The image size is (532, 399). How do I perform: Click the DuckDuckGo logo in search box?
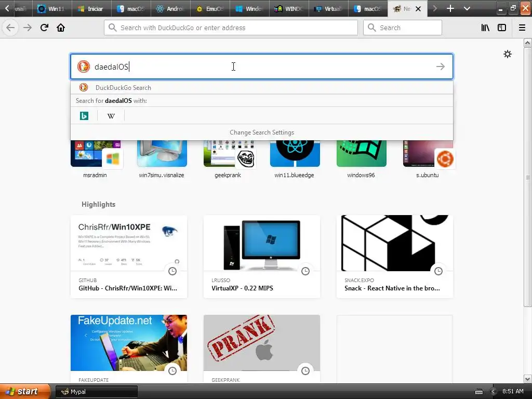[x=84, y=66]
